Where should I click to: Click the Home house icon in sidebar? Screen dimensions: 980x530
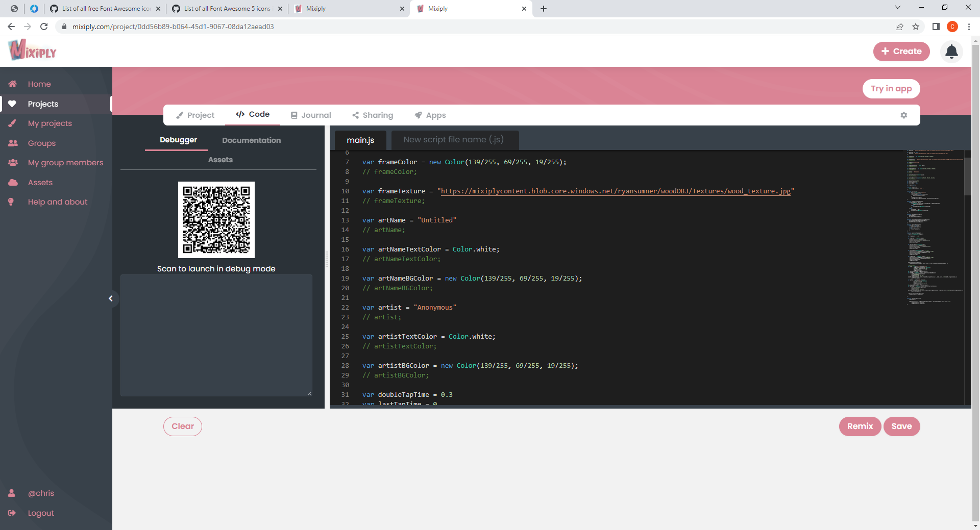13,84
